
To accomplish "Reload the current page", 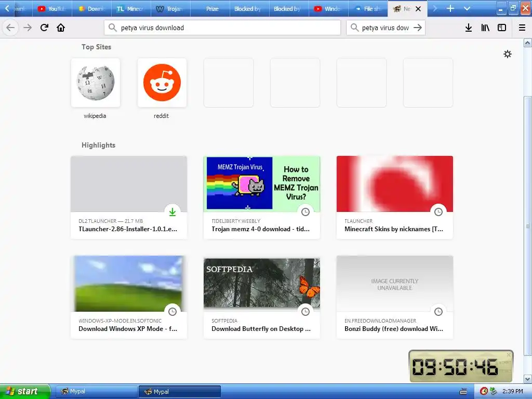I will [45, 28].
